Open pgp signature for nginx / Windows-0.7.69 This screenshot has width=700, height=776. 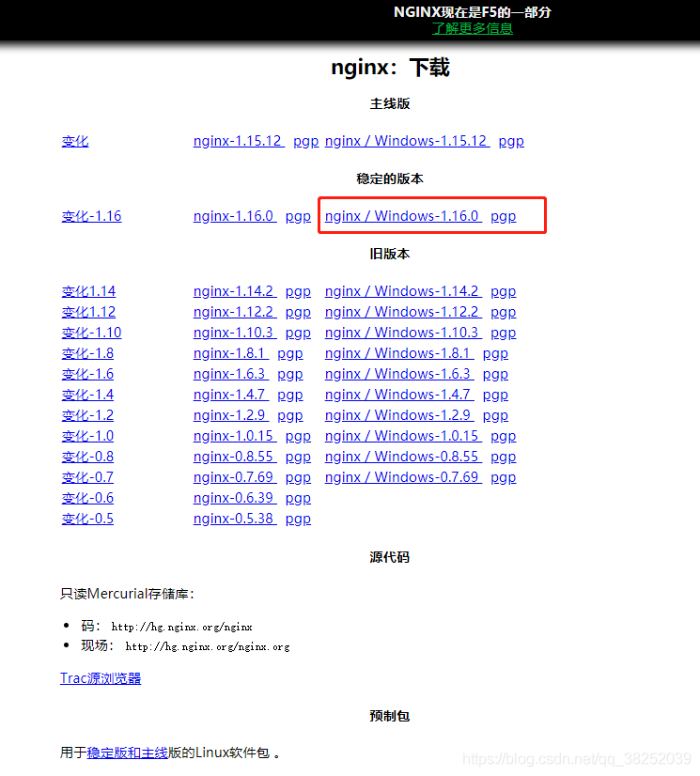click(503, 477)
